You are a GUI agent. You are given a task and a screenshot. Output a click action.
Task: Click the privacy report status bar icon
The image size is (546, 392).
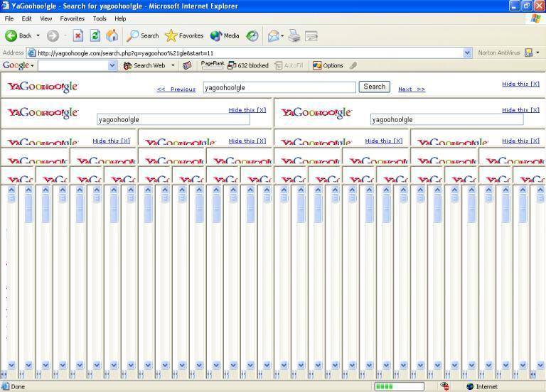[444, 386]
